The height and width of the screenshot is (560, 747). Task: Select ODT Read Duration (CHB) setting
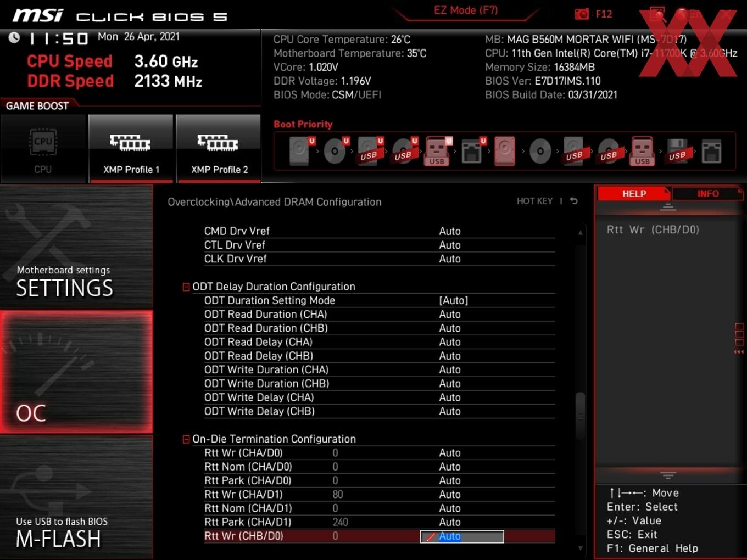click(379, 328)
